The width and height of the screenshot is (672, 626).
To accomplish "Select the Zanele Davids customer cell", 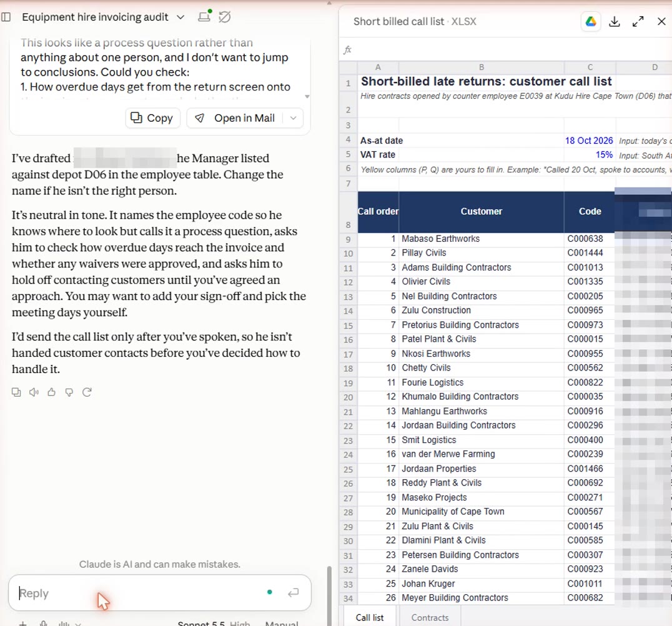I will [482, 569].
